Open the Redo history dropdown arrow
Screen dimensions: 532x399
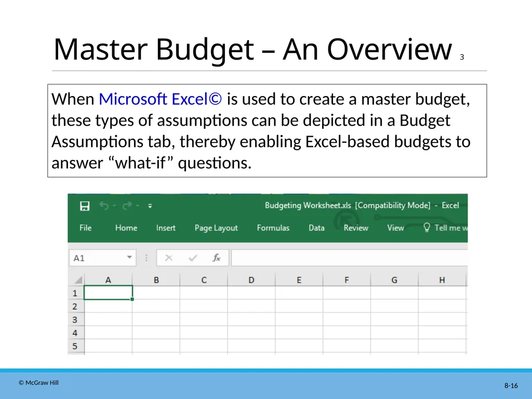(137, 206)
